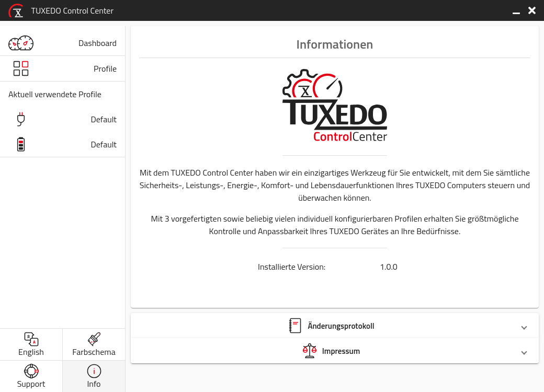Viewport: 544px width, 392px height.
Task: Expand the Impressum chevron
Action: pos(524,352)
